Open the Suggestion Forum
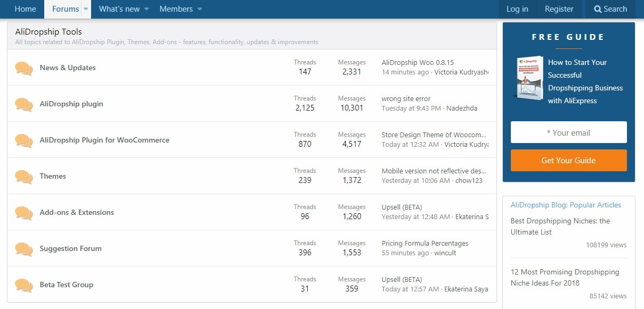 [x=70, y=249]
